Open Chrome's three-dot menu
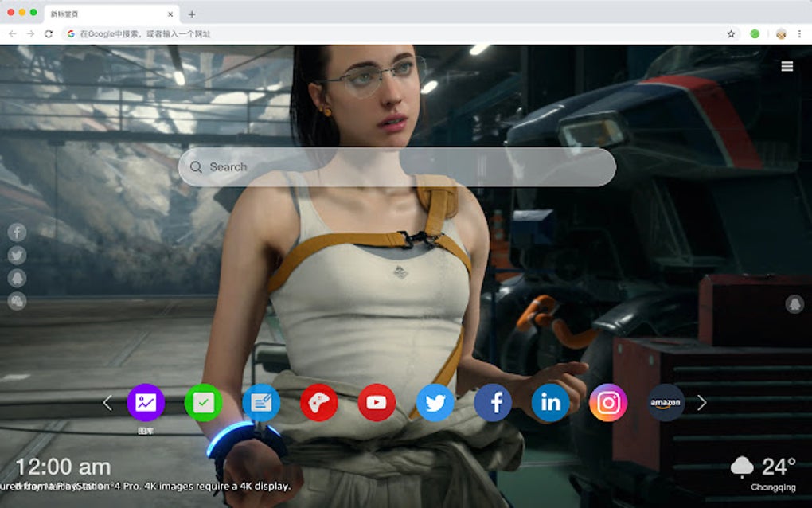The width and height of the screenshot is (812, 508). [800, 34]
